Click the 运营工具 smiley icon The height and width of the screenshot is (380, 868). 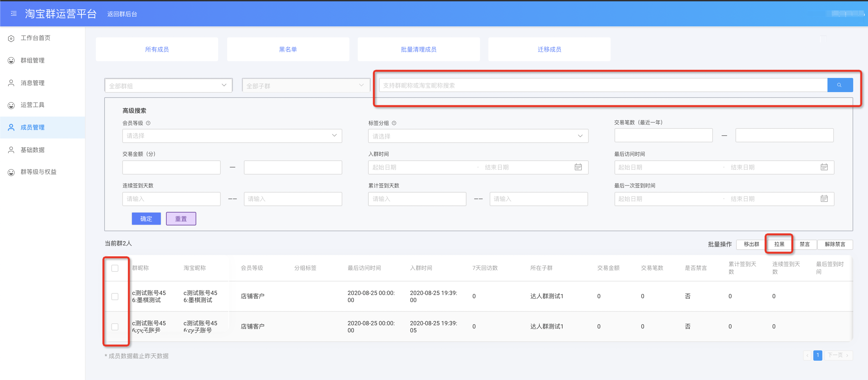click(x=11, y=105)
